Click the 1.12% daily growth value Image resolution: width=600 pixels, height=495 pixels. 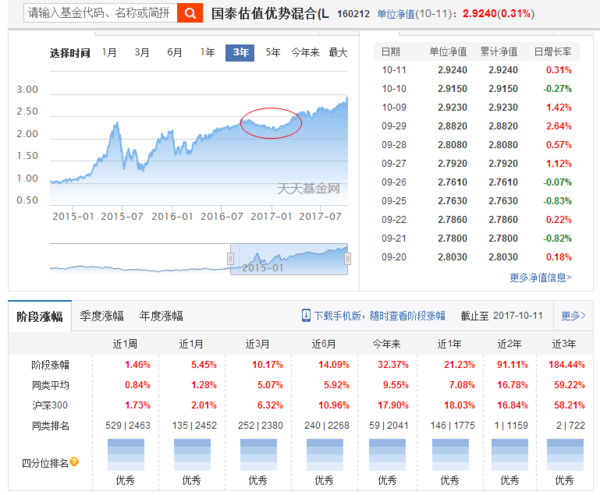click(x=559, y=164)
